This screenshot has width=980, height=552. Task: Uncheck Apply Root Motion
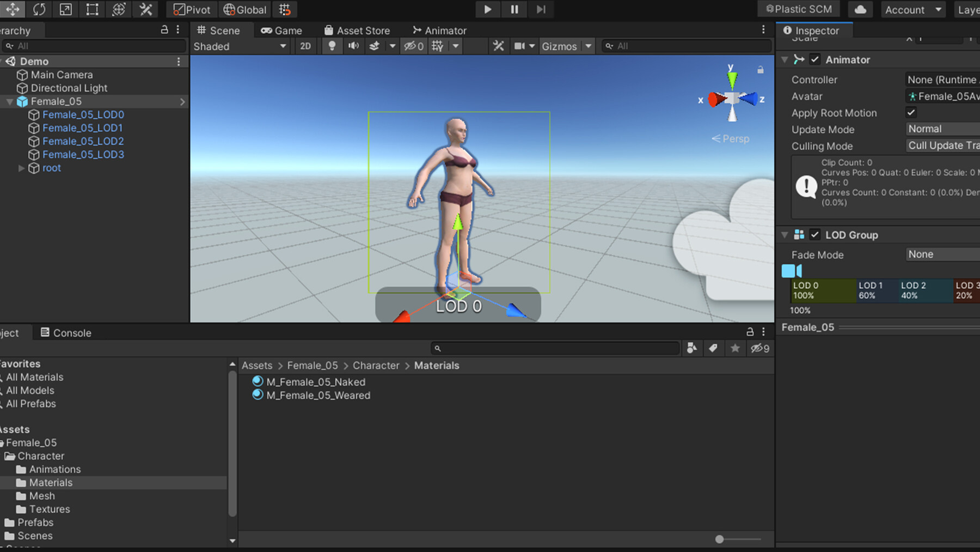tap(911, 113)
